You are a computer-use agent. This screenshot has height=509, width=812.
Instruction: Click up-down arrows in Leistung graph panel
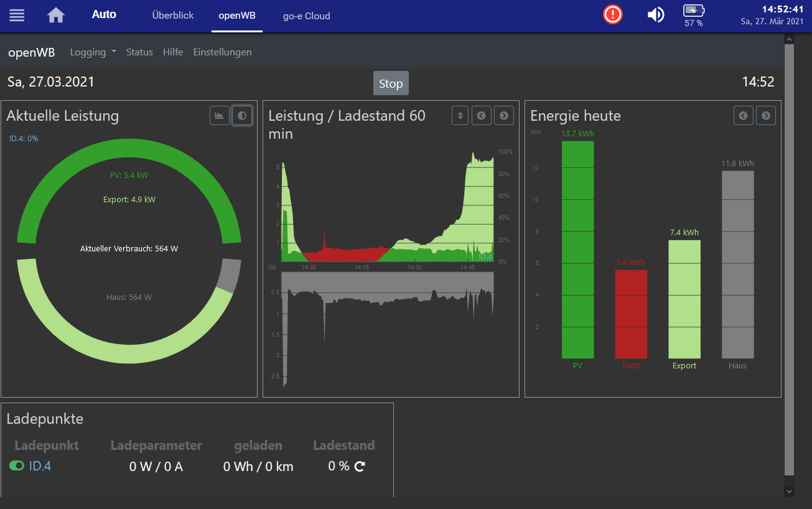pyautogui.click(x=460, y=115)
